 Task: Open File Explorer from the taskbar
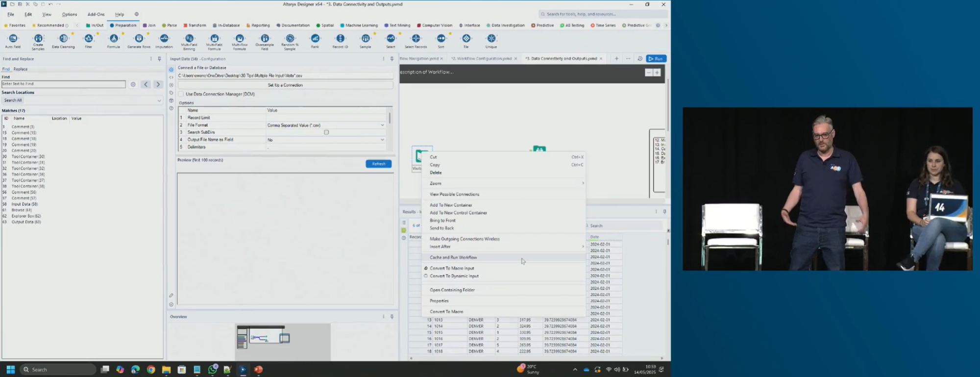click(x=166, y=370)
